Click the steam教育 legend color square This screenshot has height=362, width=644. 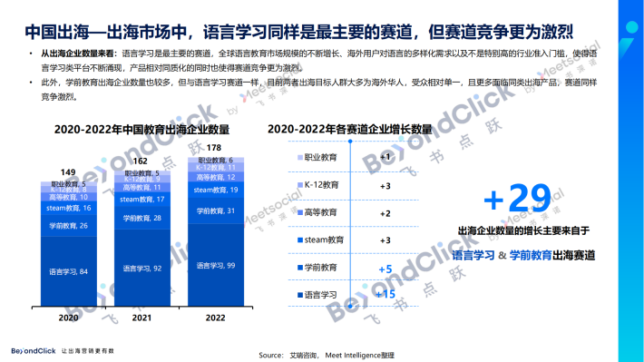coord(300,240)
